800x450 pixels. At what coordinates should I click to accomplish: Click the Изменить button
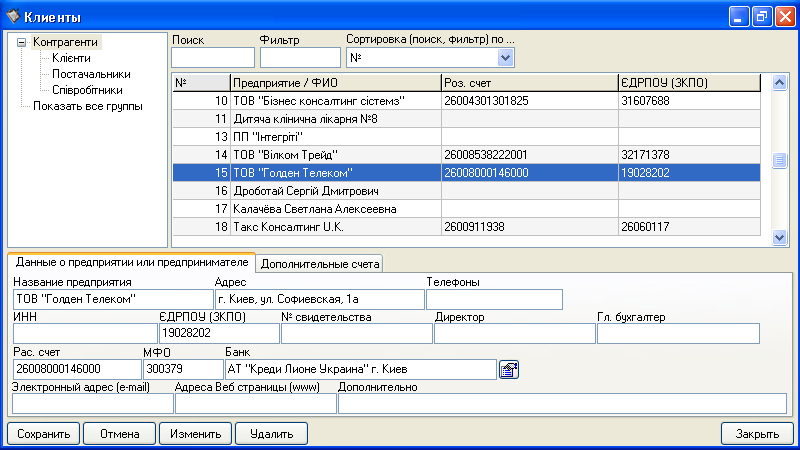point(195,434)
